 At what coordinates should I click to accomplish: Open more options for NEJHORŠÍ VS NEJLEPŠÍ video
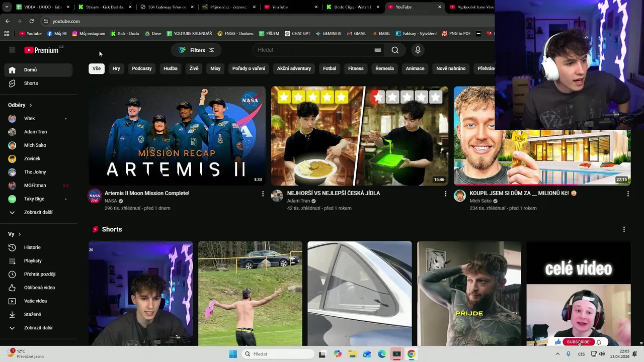[445, 194]
